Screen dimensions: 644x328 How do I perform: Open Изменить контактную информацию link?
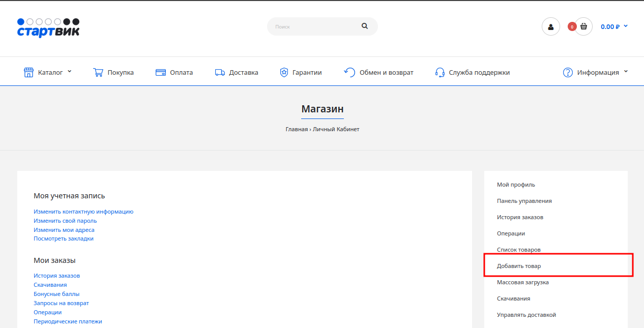(83, 212)
